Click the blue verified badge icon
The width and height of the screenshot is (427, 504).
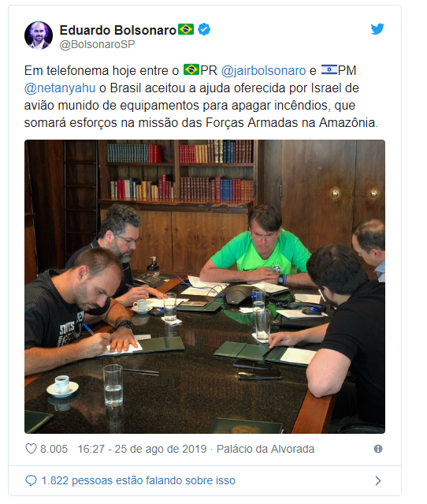click(x=204, y=29)
